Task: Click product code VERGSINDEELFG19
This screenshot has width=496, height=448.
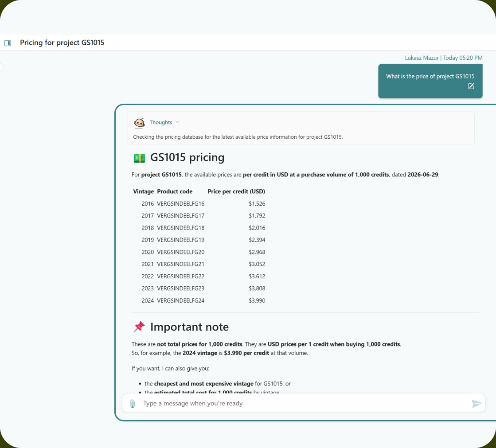Action: click(180, 240)
